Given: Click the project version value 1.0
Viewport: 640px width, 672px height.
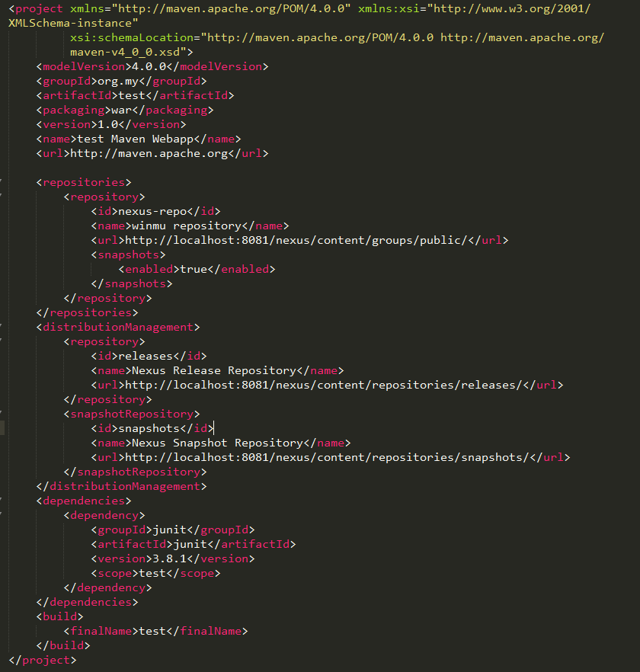Looking at the screenshot, I should pyautogui.click(x=107, y=124).
